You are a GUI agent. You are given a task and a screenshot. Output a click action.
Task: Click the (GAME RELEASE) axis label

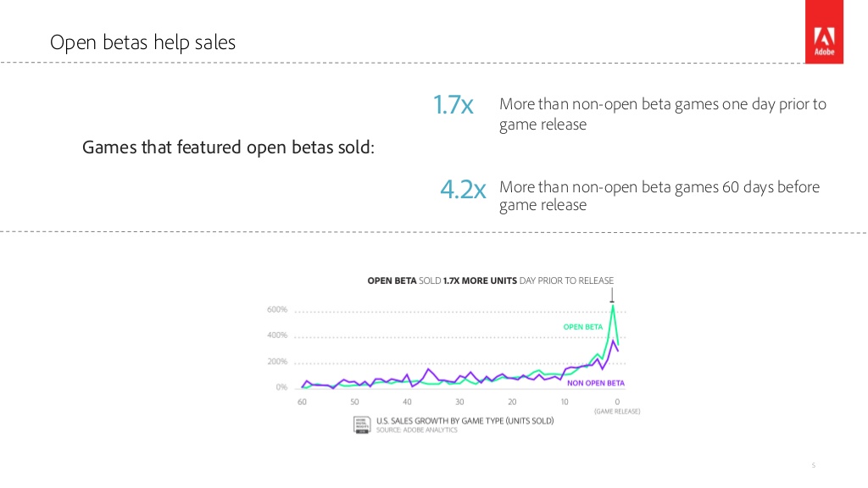click(x=616, y=412)
